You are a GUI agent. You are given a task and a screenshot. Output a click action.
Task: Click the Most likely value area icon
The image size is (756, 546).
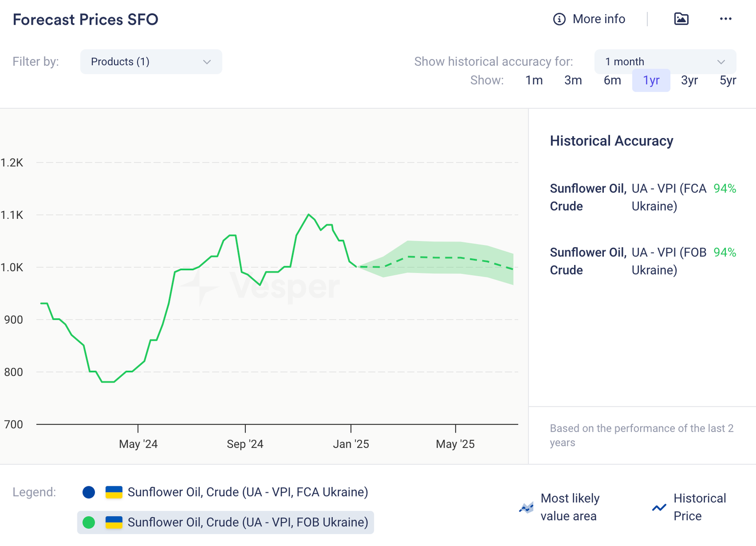526,508
